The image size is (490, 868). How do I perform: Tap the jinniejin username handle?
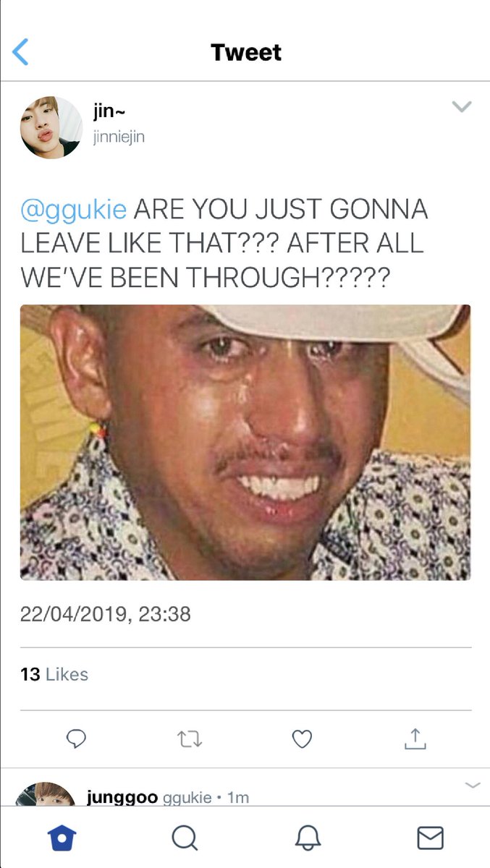[x=119, y=137]
